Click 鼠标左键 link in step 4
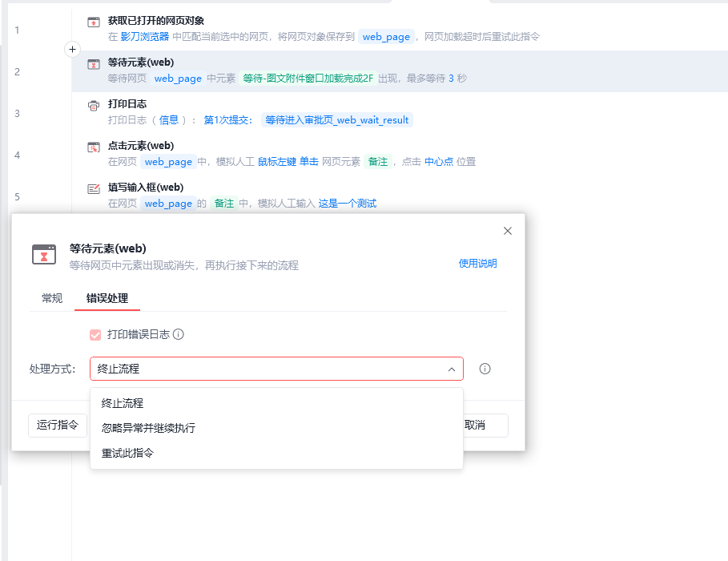Image resolution: width=728 pixels, height=561 pixels. tap(277, 162)
